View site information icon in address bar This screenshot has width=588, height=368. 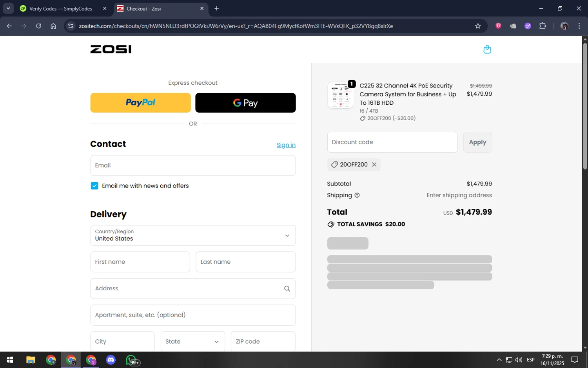(x=71, y=26)
